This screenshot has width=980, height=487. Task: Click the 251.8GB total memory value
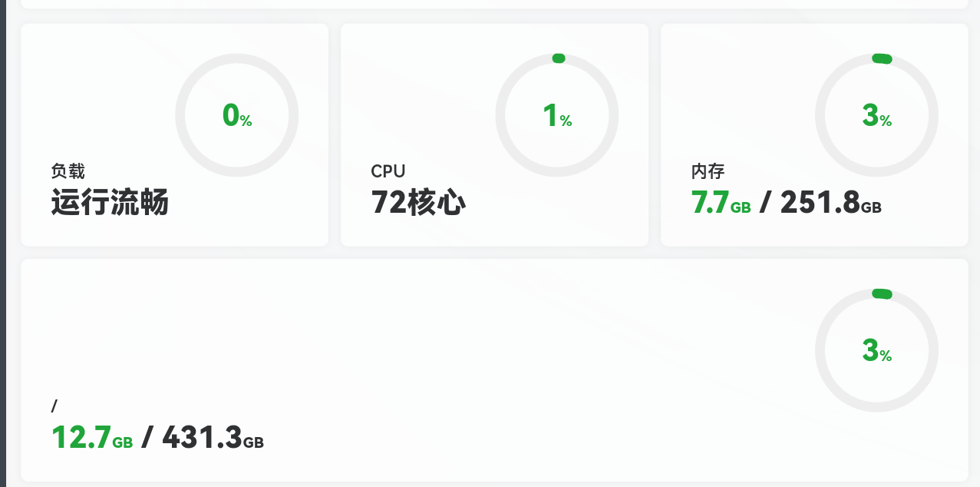tap(829, 205)
